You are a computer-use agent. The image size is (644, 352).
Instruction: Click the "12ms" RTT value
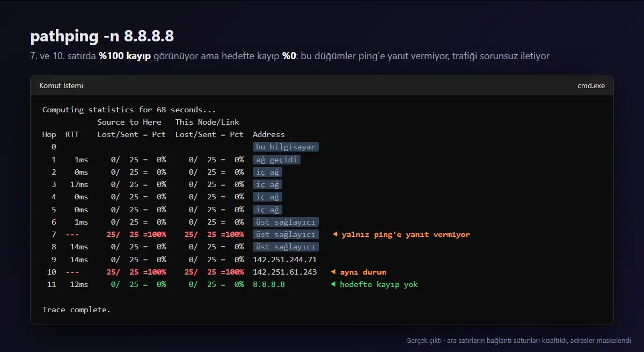pos(79,284)
